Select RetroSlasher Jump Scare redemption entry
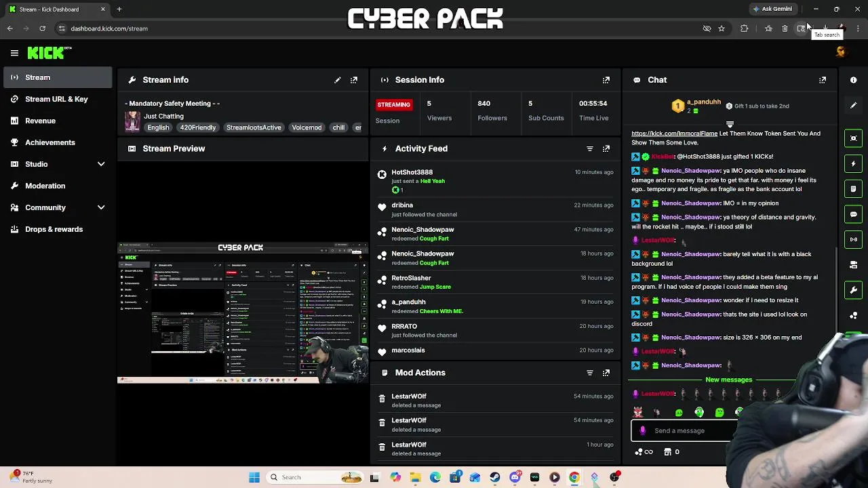The width and height of the screenshot is (868, 488). [495, 282]
